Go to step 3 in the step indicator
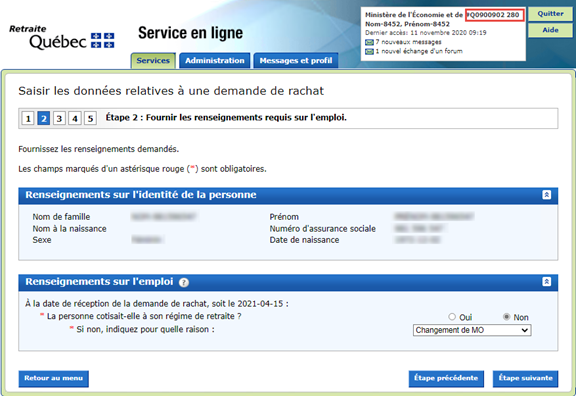The width and height of the screenshot is (576, 396). coord(59,119)
